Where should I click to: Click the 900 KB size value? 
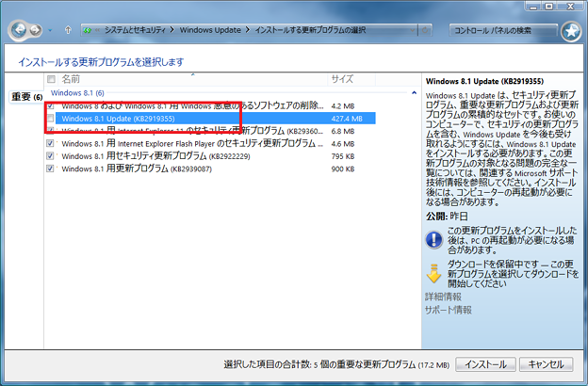click(343, 169)
